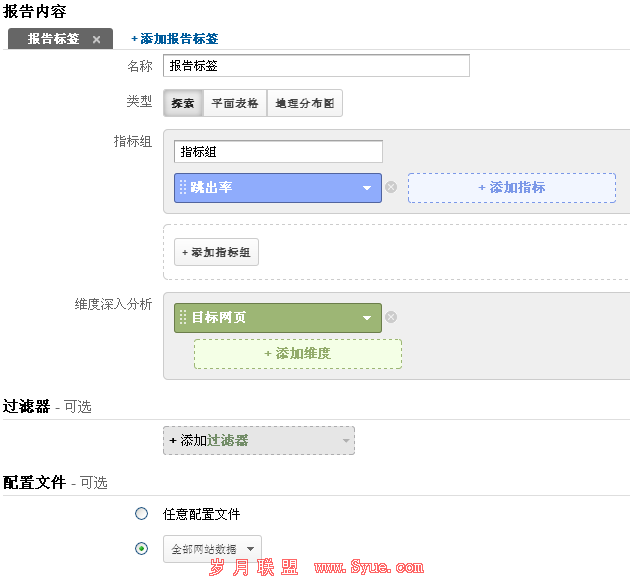The width and height of the screenshot is (630, 577).
Task: Click the 添加报告标签 link
Action: (x=175, y=39)
